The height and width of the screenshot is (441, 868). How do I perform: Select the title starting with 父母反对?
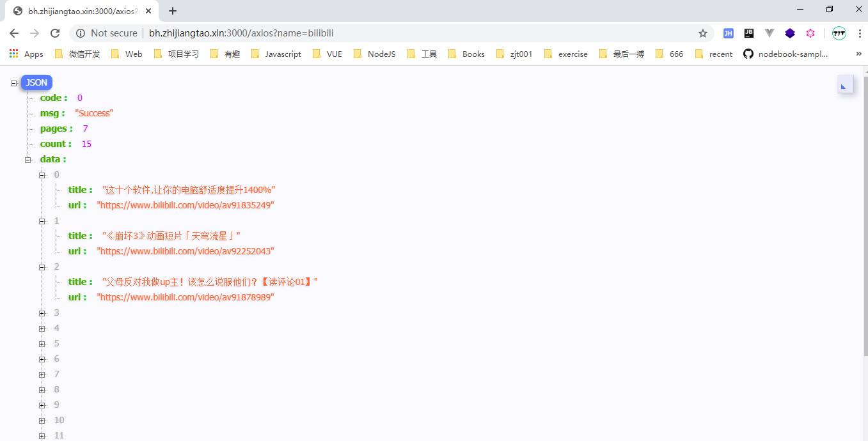tap(210, 282)
